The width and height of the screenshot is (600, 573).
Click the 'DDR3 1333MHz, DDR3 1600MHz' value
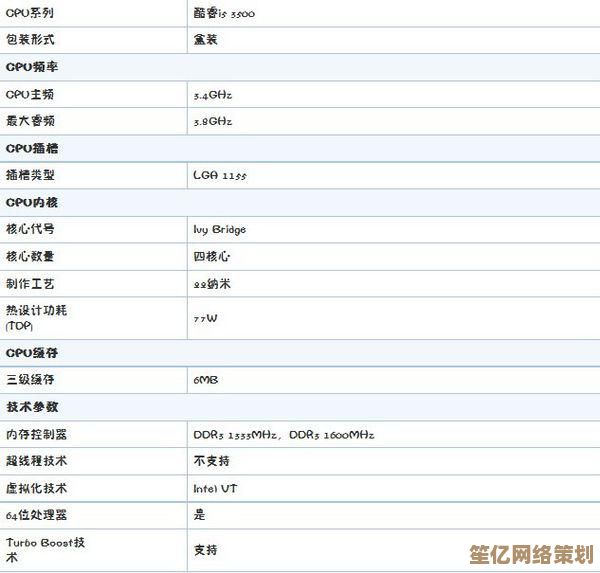(x=284, y=435)
